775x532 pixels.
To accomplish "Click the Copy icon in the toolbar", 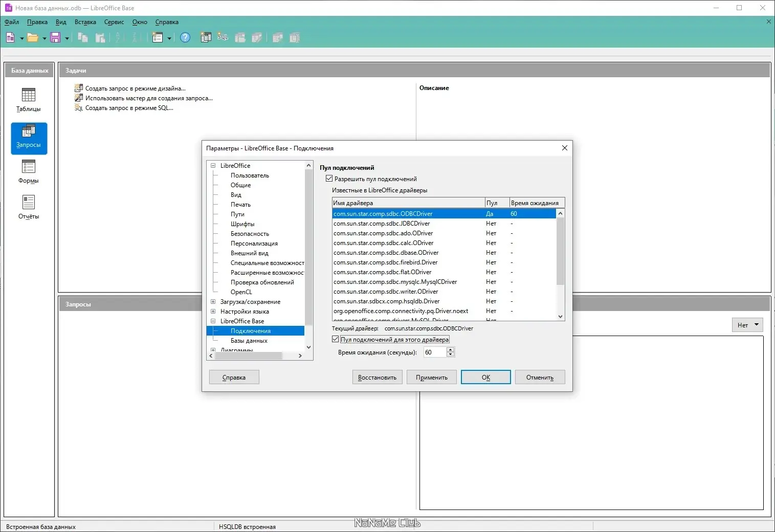I will point(83,37).
